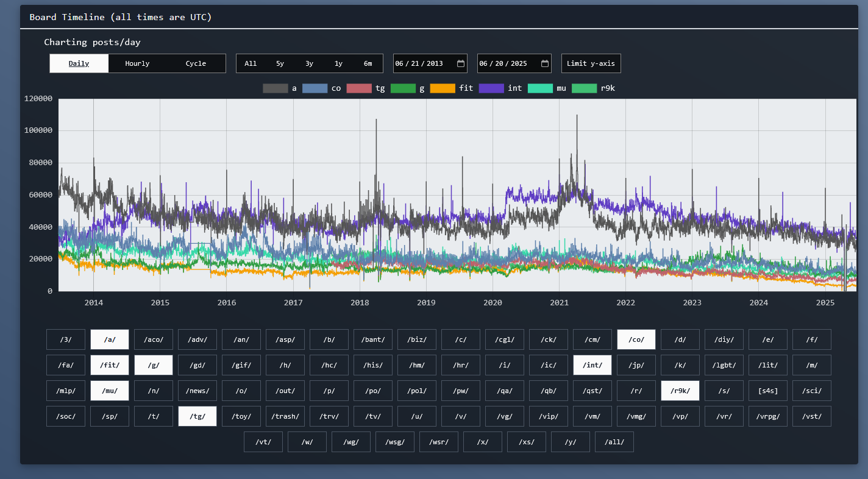This screenshot has width=868, height=479.
Task: Enable the /ck/ board
Action: coord(549,339)
